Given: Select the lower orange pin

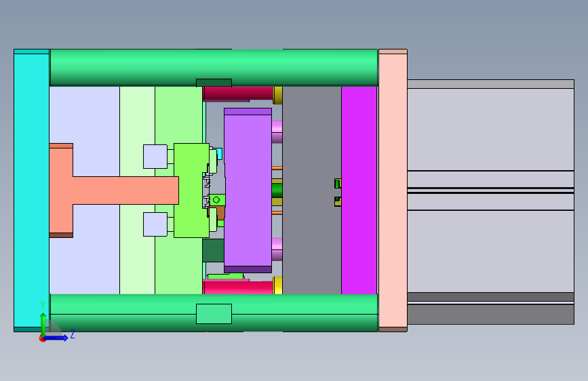Looking at the screenshot, I should (277, 213).
